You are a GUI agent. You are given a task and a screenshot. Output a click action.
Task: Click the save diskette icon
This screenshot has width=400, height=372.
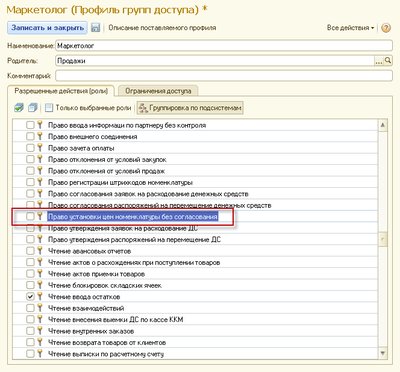96,27
